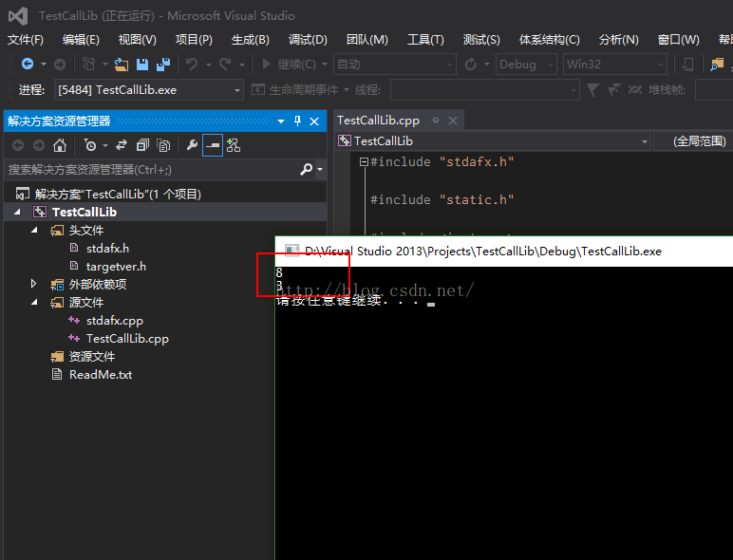Click Solution Explorer forward arrow icon

39,145
